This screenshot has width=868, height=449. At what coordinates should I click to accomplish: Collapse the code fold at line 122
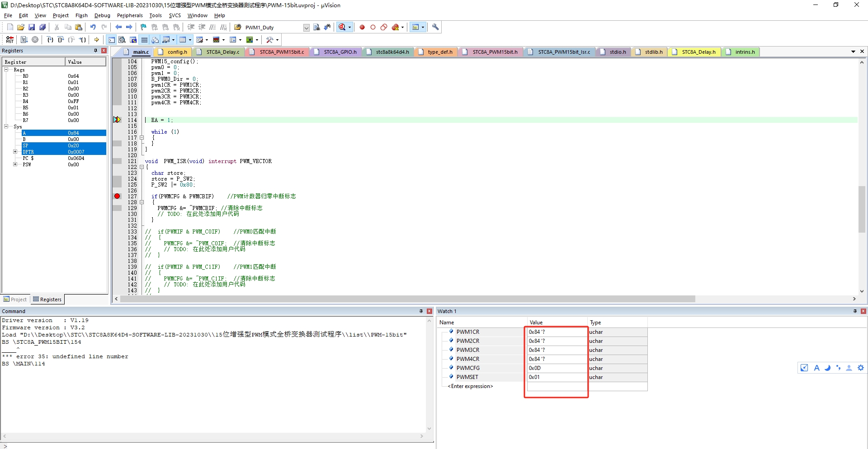point(142,167)
